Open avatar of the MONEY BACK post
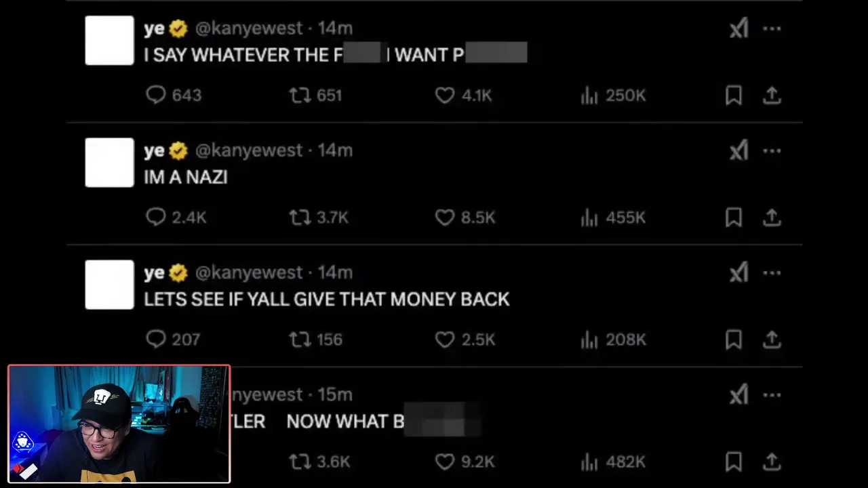This screenshot has height=488, width=868. [109, 285]
